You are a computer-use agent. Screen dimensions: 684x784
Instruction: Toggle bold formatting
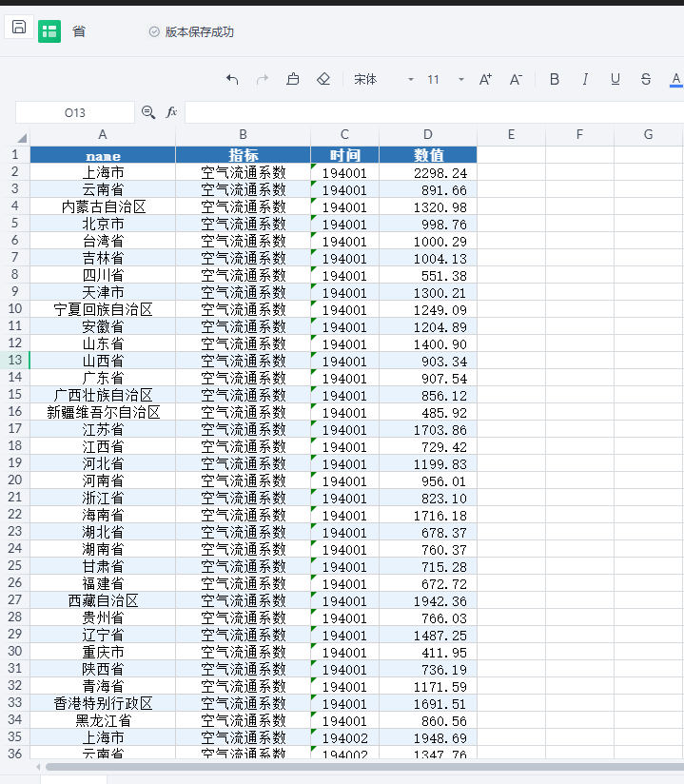coord(555,79)
